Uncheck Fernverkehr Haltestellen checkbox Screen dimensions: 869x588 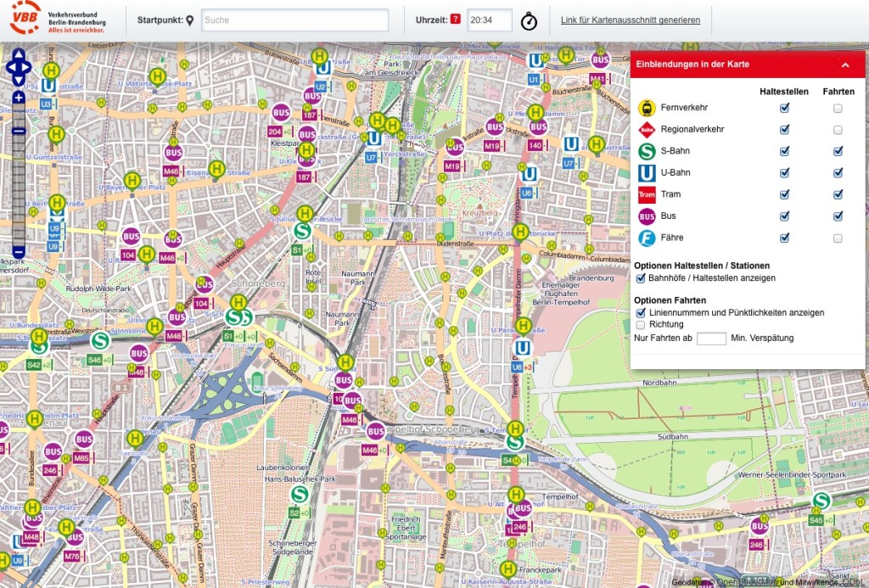(784, 108)
